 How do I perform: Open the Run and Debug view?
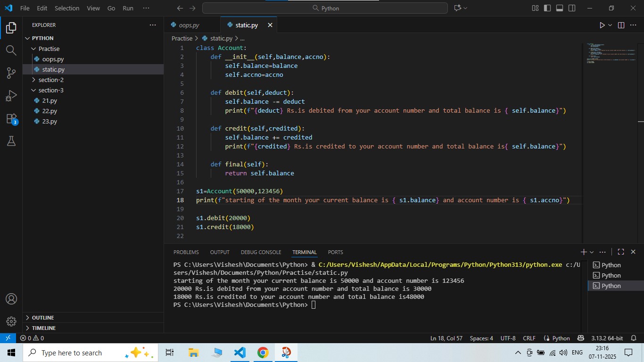pyautogui.click(x=11, y=96)
